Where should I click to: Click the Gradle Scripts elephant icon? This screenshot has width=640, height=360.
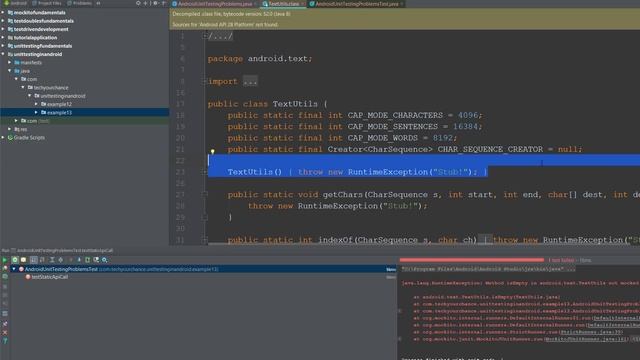(11, 138)
